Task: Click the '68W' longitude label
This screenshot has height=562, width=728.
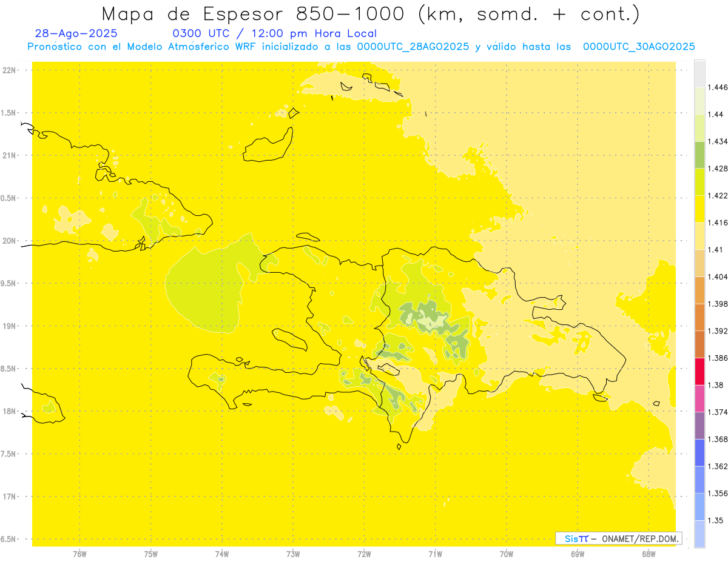Action: 649,554
